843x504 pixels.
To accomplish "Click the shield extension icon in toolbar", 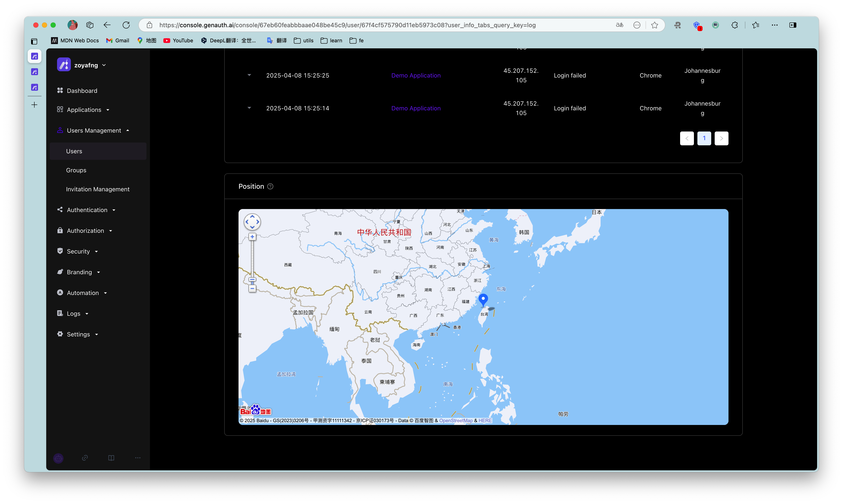I will click(697, 25).
